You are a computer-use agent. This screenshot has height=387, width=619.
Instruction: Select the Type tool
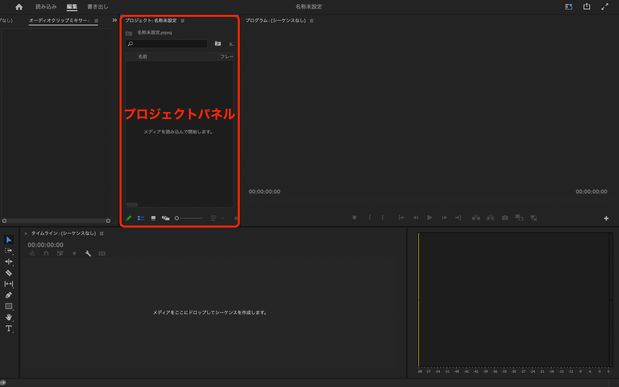(x=9, y=329)
